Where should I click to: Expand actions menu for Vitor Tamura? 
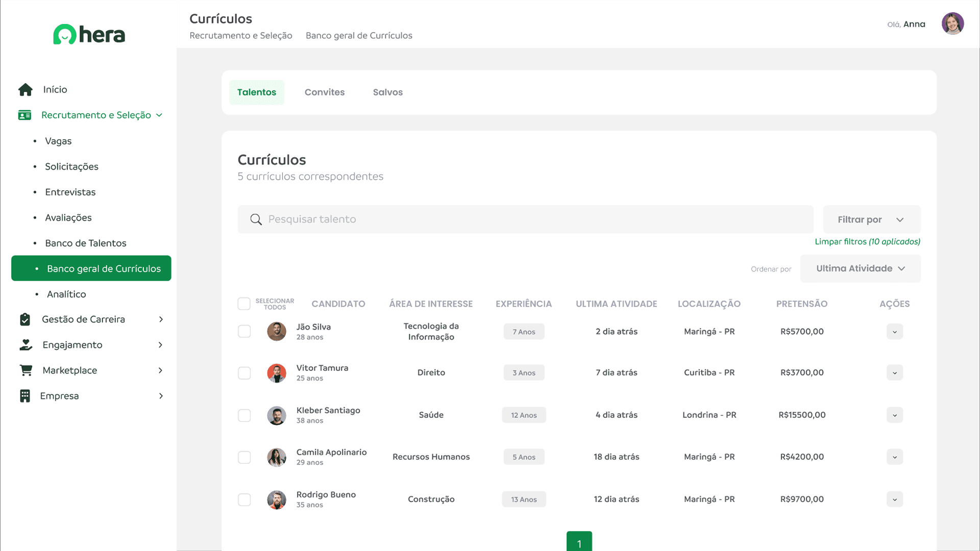pyautogui.click(x=894, y=373)
